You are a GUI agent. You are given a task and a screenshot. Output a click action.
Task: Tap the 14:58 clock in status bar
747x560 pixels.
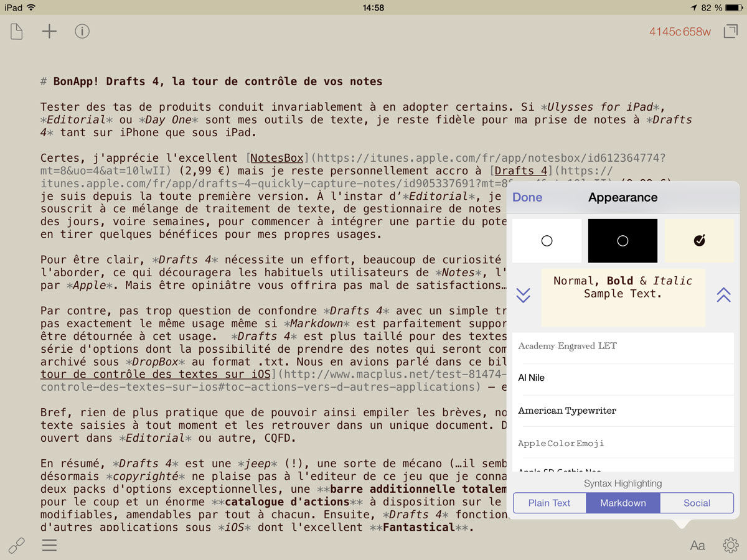pos(373,7)
